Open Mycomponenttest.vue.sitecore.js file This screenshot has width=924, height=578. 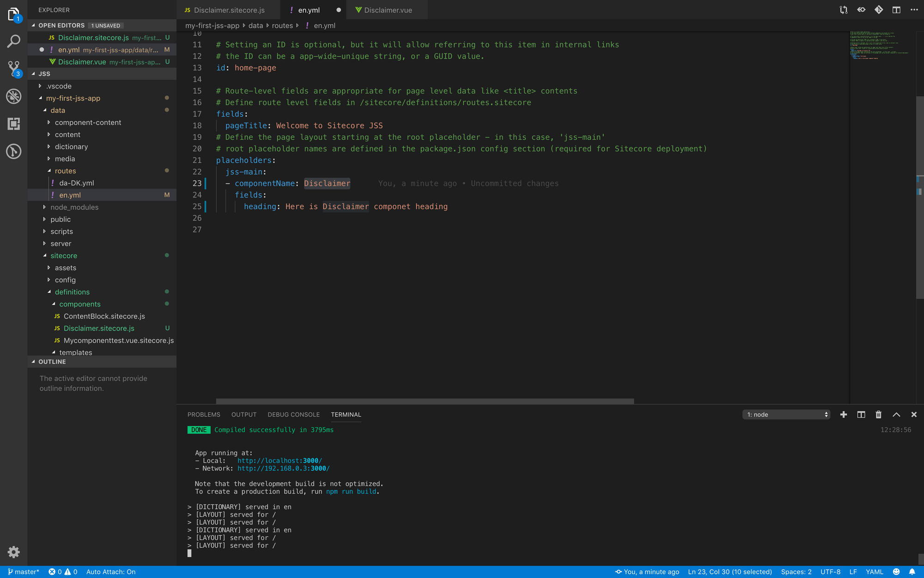pyautogui.click(x=102, y=340)
